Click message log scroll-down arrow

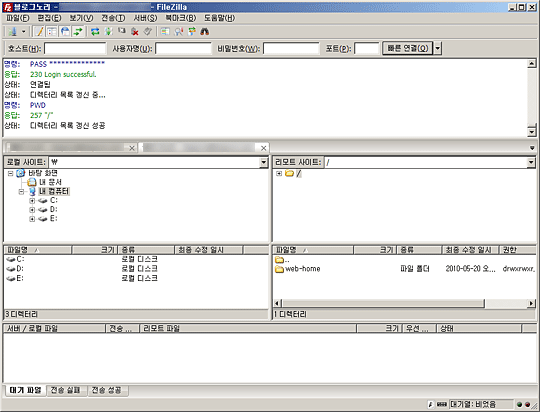click(x=532, y=132)
